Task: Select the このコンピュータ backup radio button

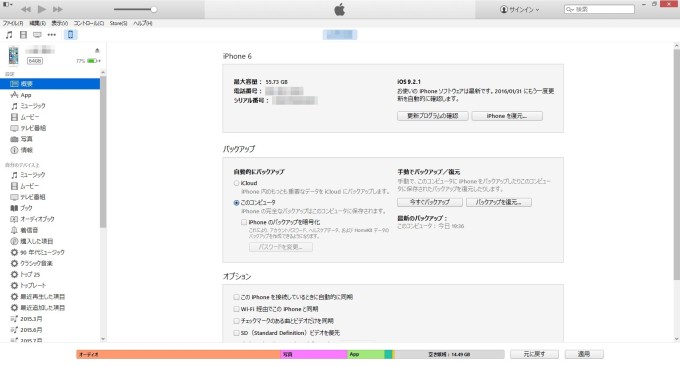Action: coord(236,203)
